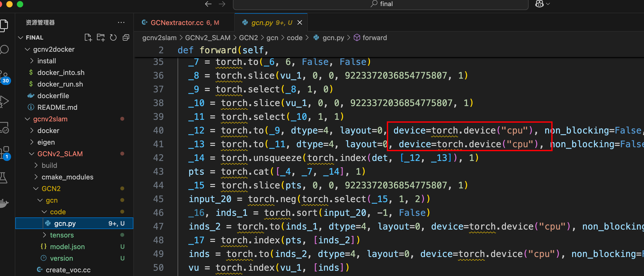Open docker_into.sh file
This screenshot has height=276, width=644.
point(61,73)
